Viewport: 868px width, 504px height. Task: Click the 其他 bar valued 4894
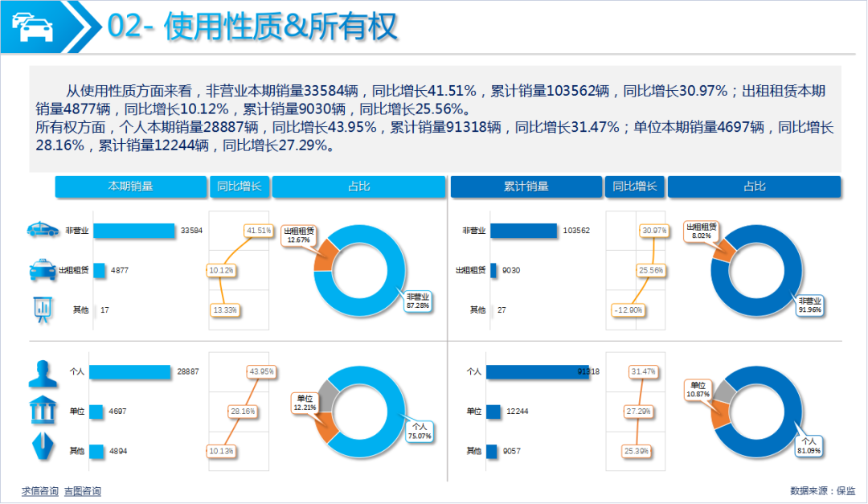[96, 452]
